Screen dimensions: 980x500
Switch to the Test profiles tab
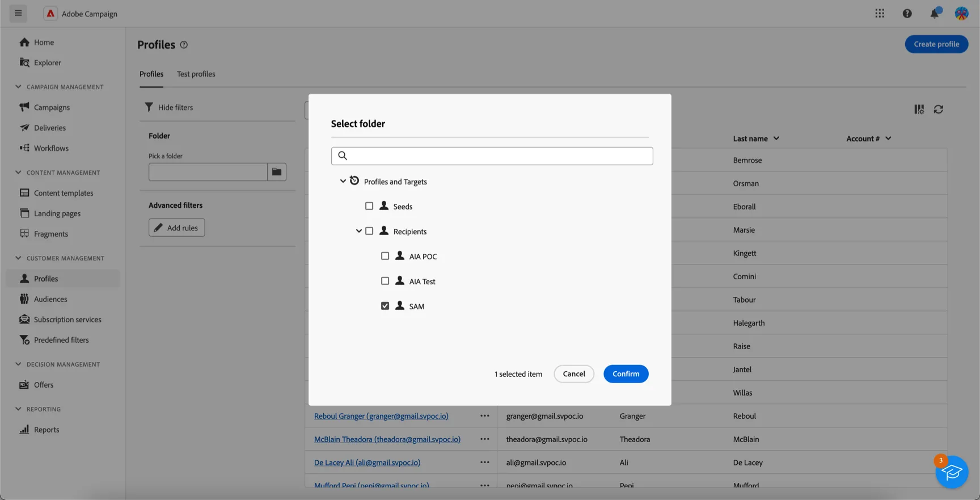(196, 74)
